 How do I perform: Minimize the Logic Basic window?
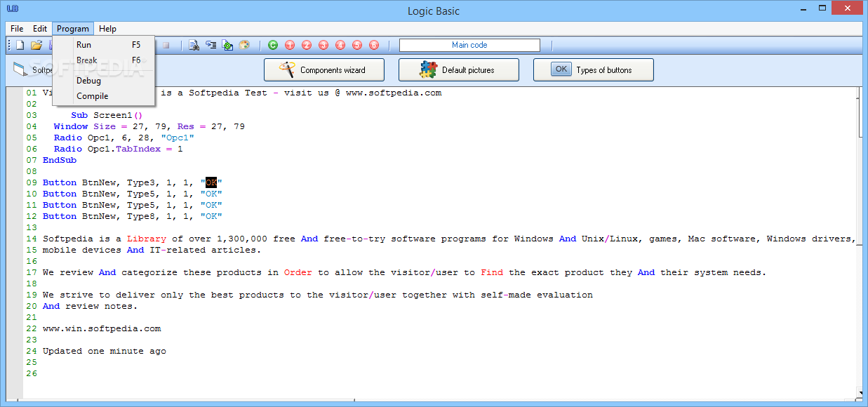tap(803, 10)
